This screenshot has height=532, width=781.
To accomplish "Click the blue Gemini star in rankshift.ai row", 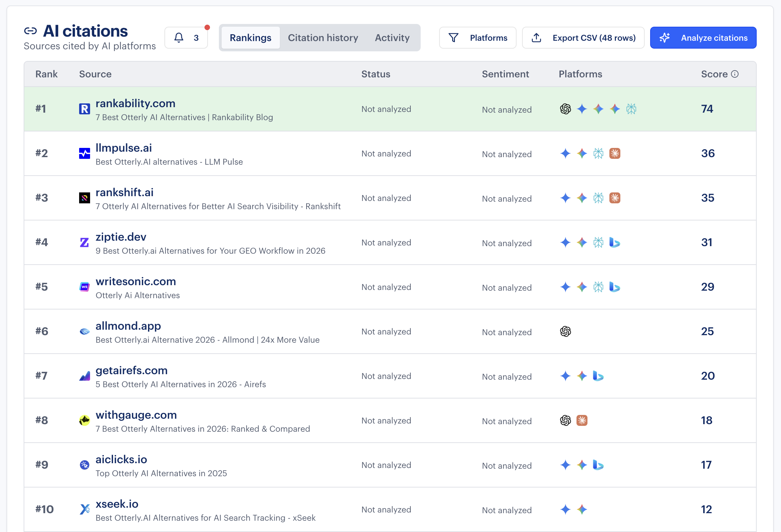I will click(566, 198).
